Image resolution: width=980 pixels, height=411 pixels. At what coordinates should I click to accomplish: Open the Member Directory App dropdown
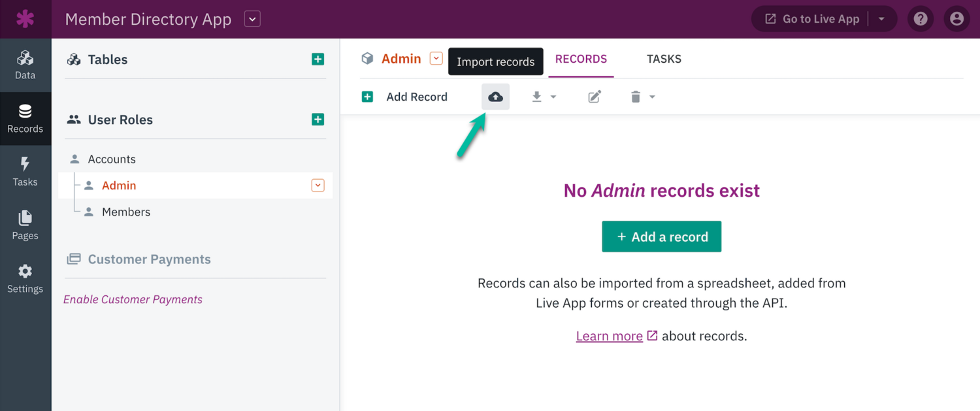pyautogui.click(x=252, y=19)
